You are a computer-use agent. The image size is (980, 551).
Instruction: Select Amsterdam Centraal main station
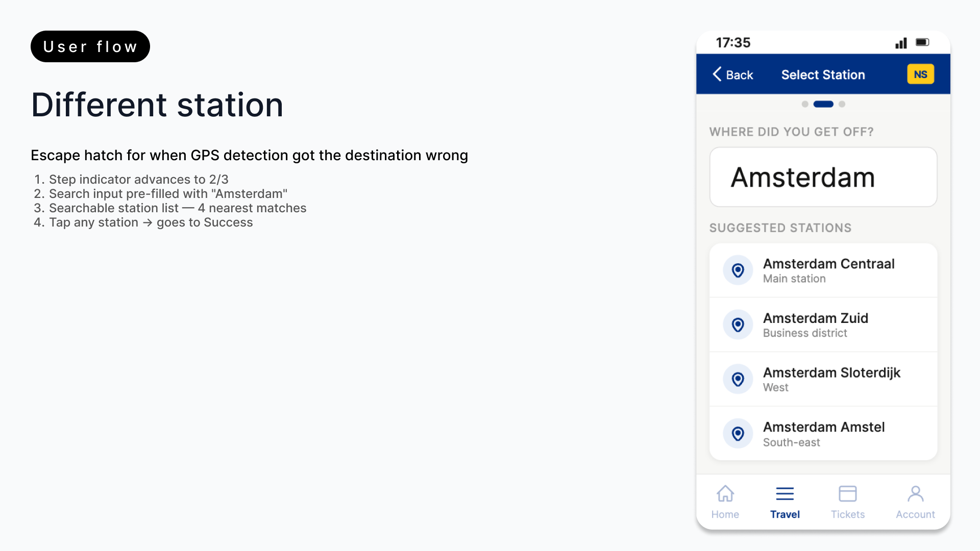(x=823, y=270)
